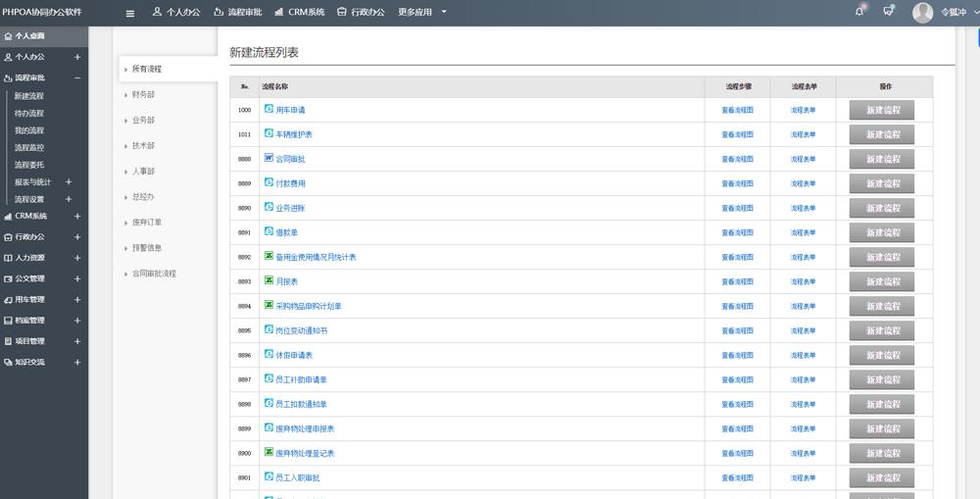Click 新建流程 button for 员工扣款通知单

881,404
